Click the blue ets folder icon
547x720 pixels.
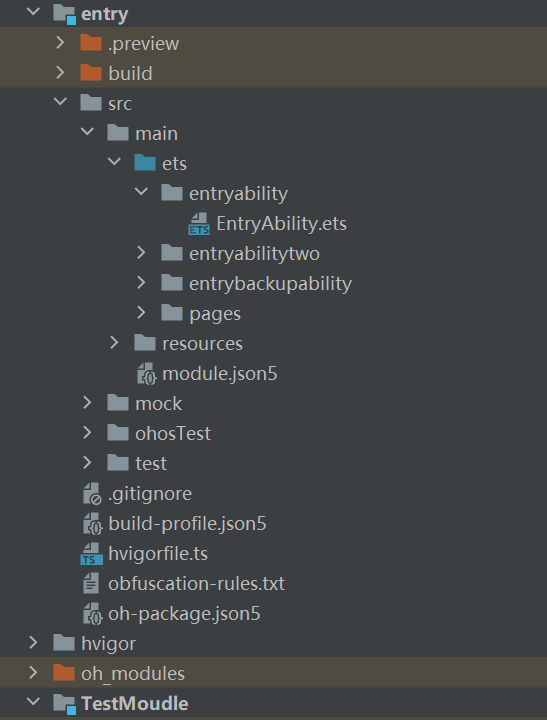[x=145, y=163]
